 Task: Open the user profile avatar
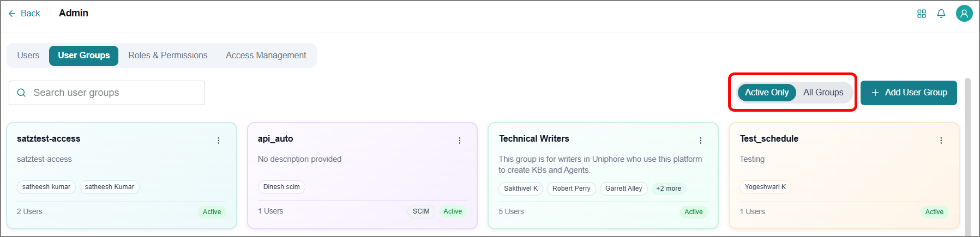(x=964, y=13)
